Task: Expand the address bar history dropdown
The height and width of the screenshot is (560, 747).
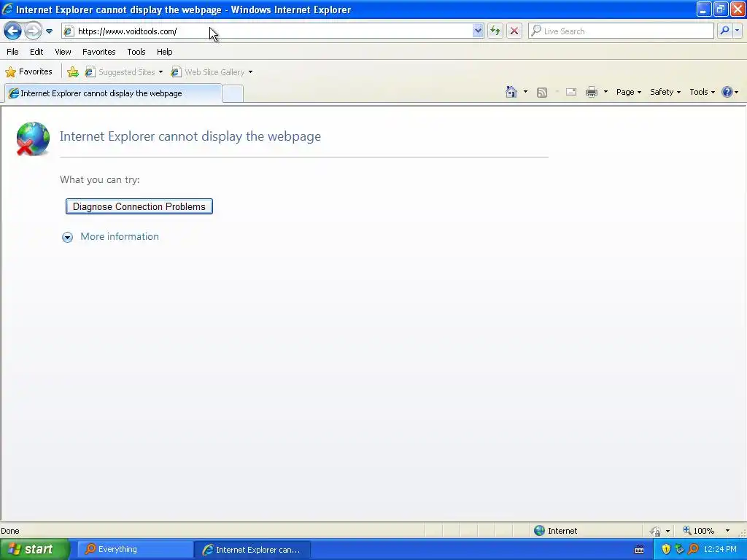Action: click(478, 31)
